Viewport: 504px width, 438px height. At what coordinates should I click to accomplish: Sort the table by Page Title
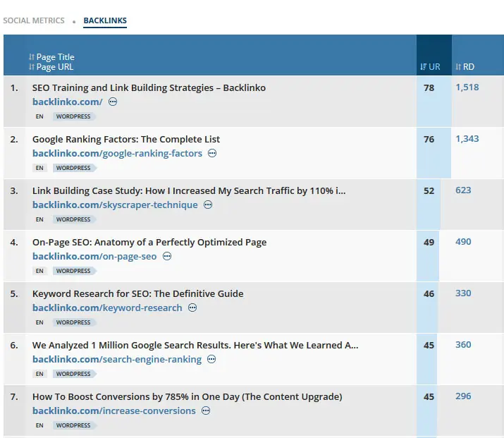pos(51,57)
